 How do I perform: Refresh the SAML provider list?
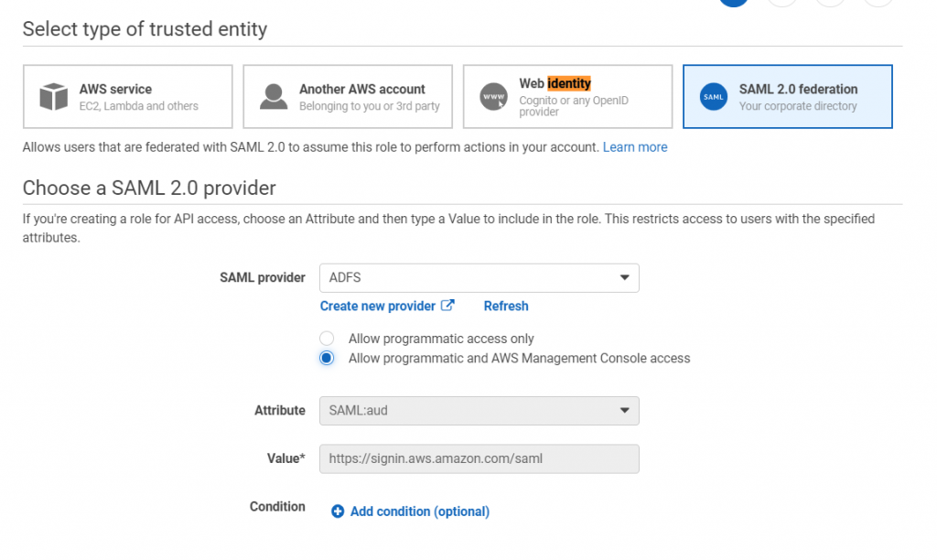(x=505, y=306)
